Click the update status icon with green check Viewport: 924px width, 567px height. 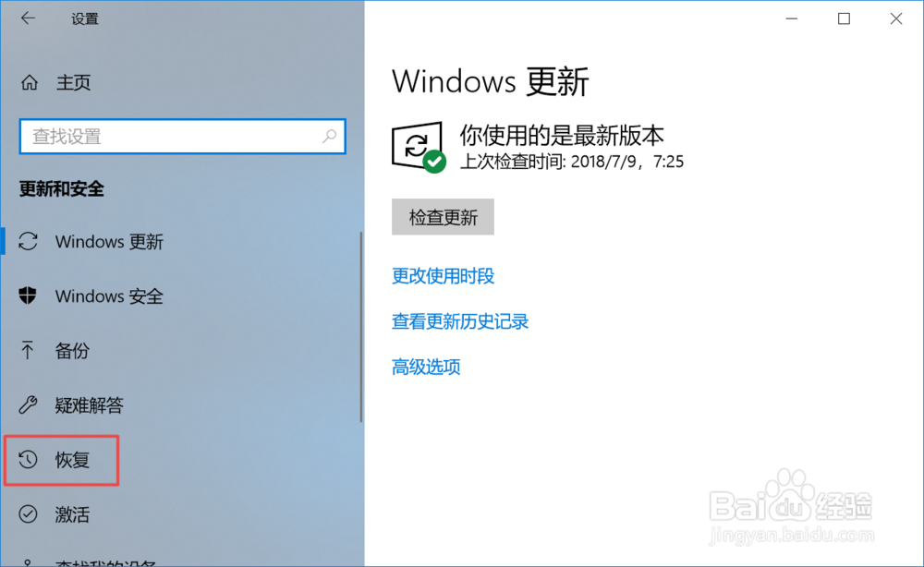(419, 147)
